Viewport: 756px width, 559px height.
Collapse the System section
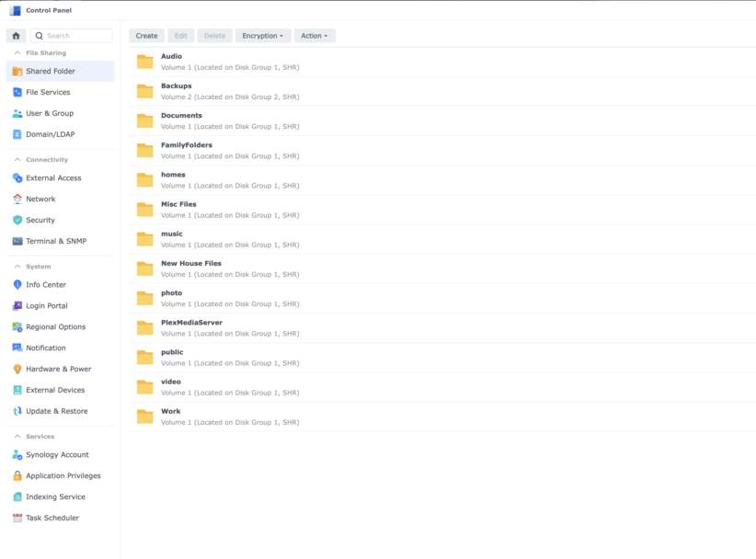click(17, 267)
